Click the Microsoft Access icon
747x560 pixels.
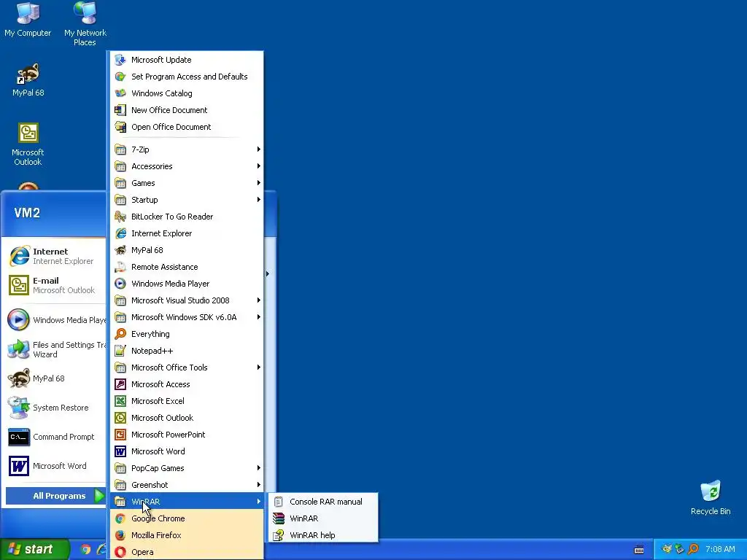(x=120, y=384)
